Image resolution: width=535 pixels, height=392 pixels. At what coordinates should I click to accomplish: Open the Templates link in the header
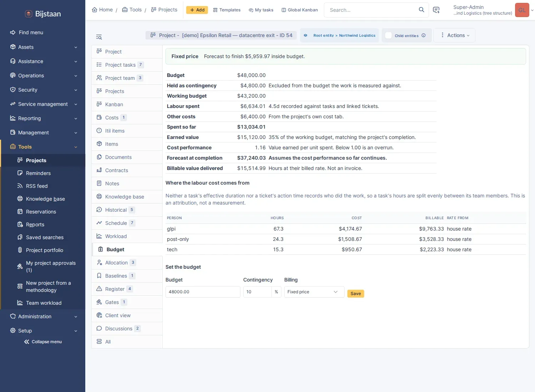click(x=226, y=10)
